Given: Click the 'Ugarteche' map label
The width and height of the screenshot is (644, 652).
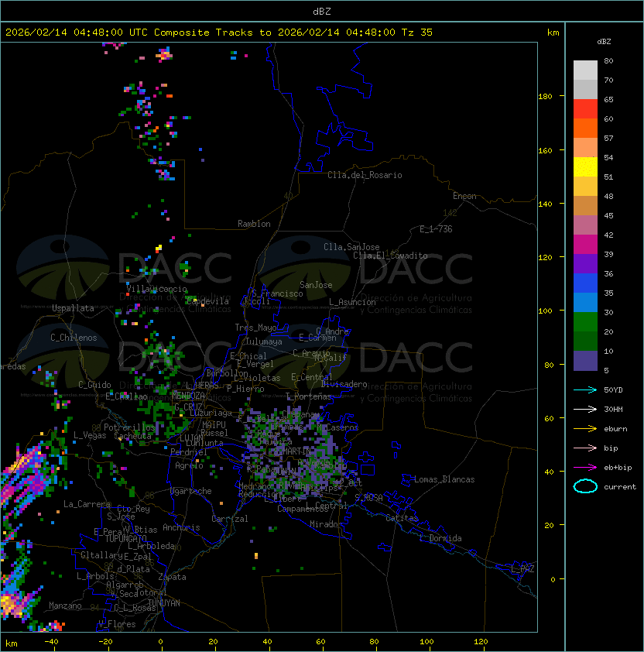Looking at the screenshot, I should pos(191,491).
